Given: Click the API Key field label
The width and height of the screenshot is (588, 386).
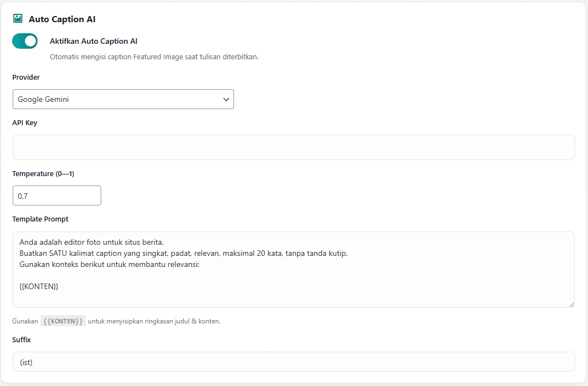Looking at the screenshot, I should click(25, 123).
